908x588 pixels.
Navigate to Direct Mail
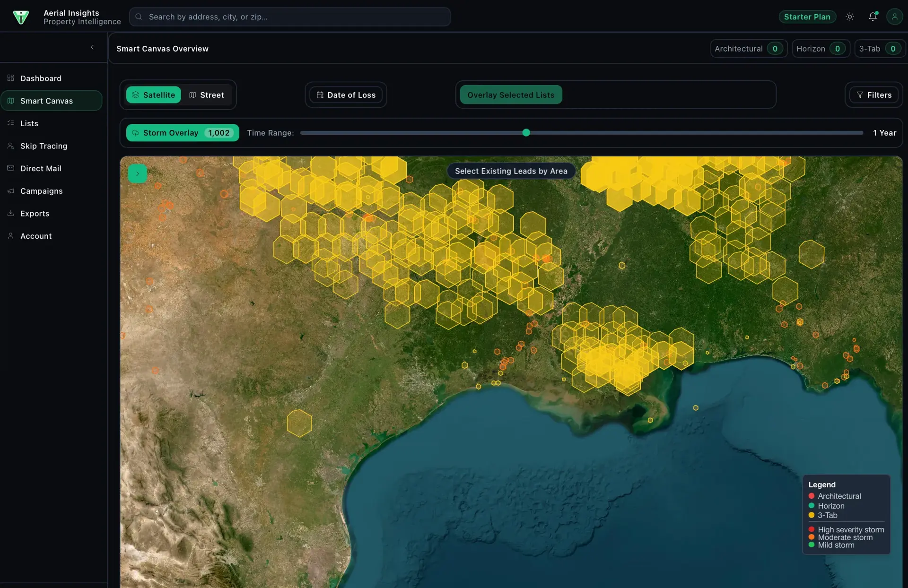(51, 168)
